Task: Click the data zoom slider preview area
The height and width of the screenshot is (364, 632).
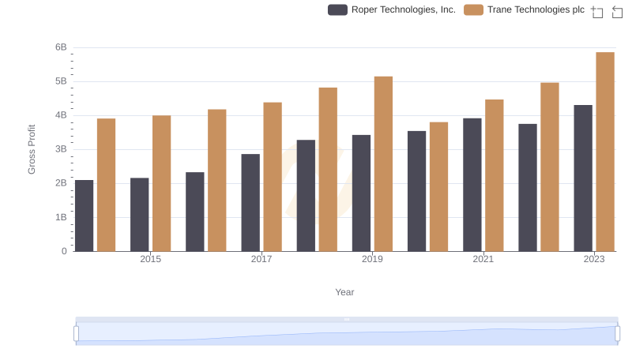Action: (347, 333)
